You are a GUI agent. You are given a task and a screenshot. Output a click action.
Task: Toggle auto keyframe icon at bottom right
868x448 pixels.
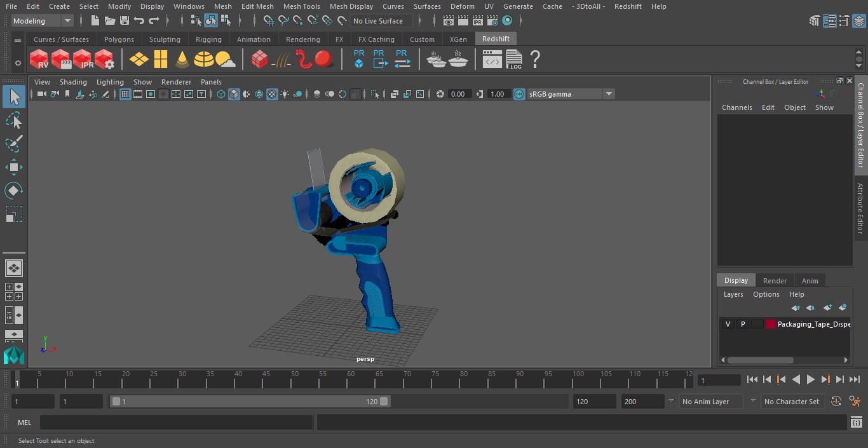(836, 402)
